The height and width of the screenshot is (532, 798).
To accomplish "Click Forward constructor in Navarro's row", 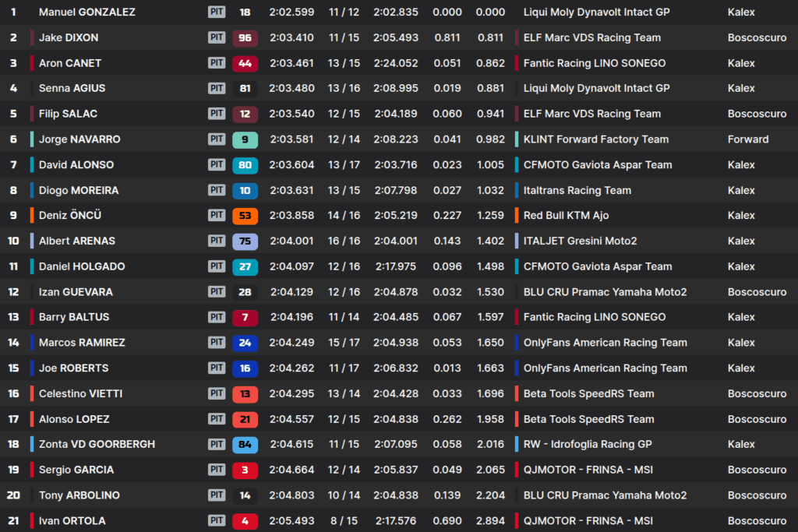I will point(747,140).
